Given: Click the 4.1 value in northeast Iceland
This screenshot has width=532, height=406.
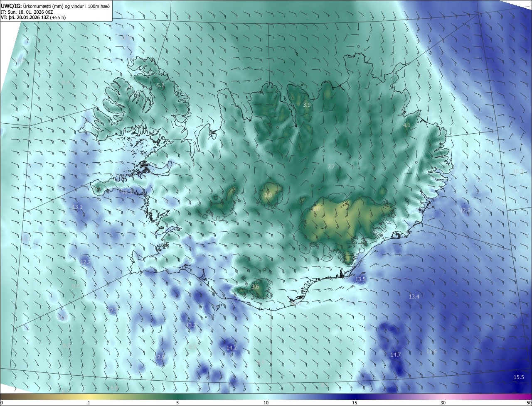Looking at the screenshot, I should click(x=406, y=125).
